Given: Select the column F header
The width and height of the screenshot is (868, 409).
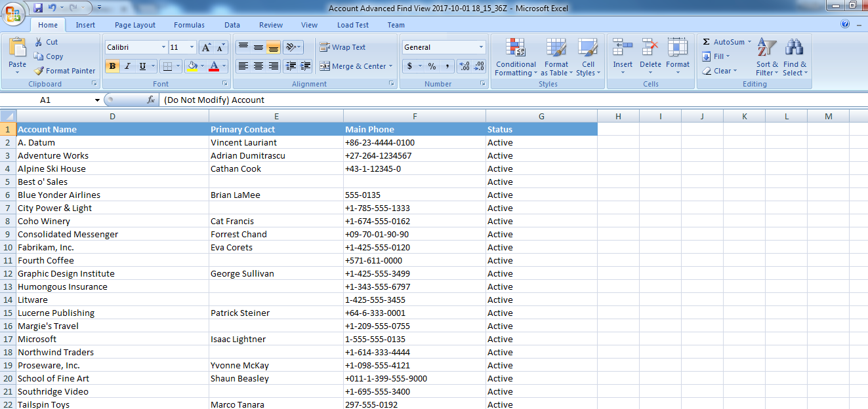Looking at the screenshot, I should tap(415, 116).
